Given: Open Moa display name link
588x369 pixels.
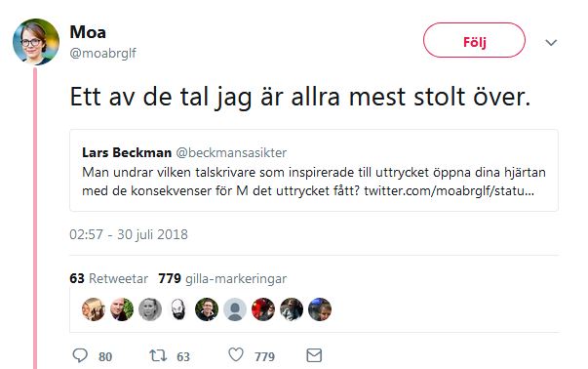Looking at the screenshot, I should (x=88, y=32).
